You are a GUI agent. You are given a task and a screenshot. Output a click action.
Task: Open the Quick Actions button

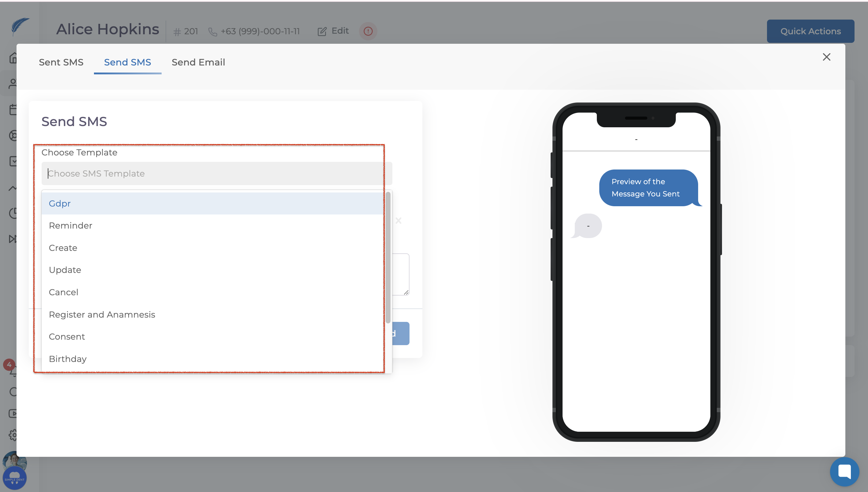pos(810,31)
